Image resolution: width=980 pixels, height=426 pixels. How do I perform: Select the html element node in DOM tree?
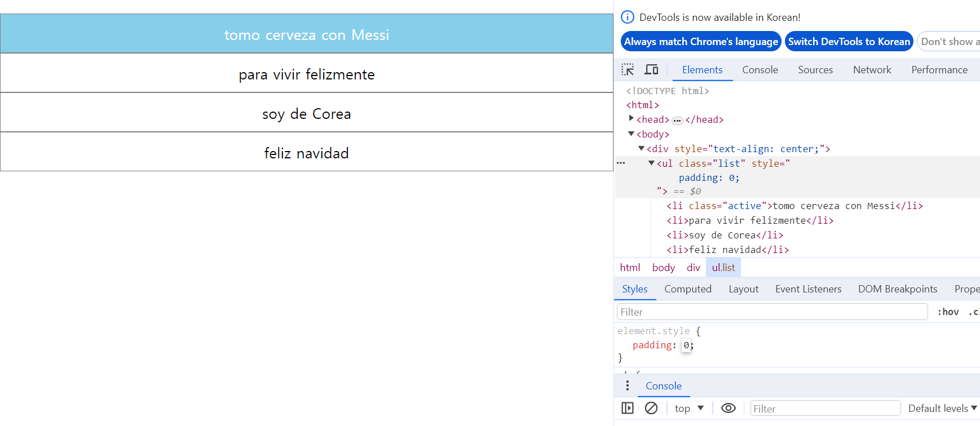(x=642, y=105)
